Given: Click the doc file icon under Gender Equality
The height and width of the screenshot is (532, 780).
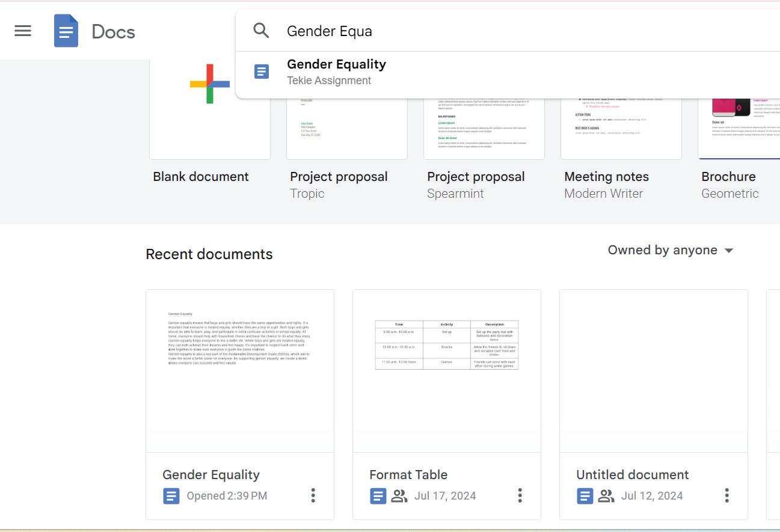Looking at the screenshot, I should point(171,496).
